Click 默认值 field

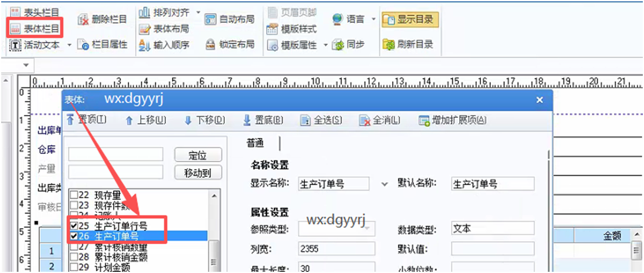pyautogui.click(x=493, y=249)
